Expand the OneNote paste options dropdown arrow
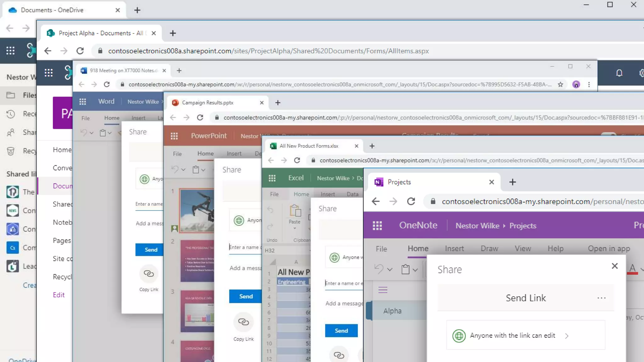The height and width of the screenshot is (362, 644). (415, 270)
